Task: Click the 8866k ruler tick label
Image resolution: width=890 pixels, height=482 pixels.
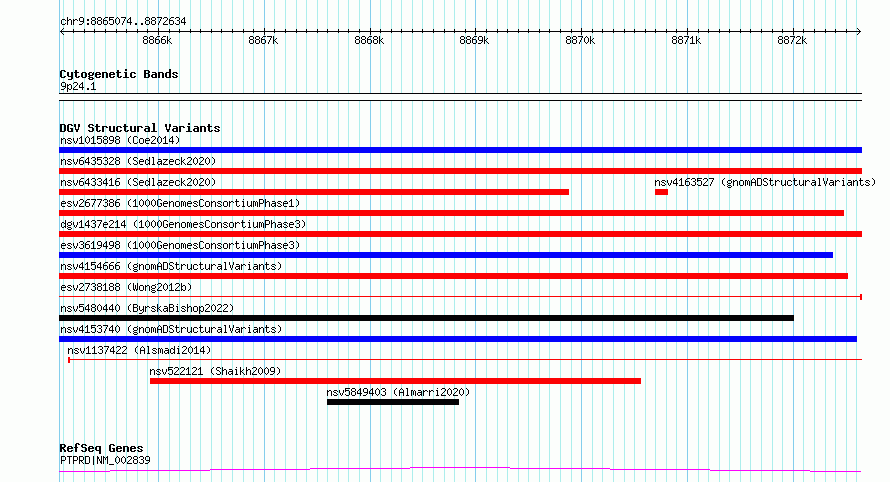Action: [x=157, y=40]
